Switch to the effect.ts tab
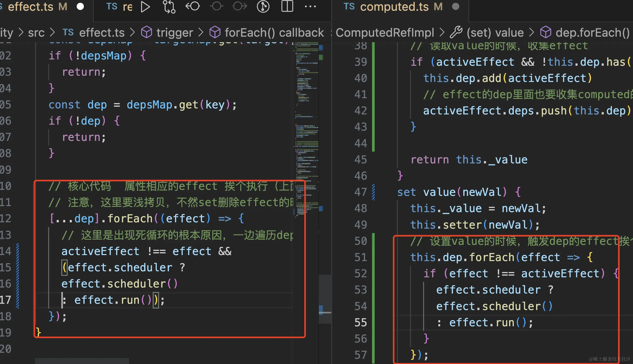Image resolution: width=633 pixels, height=364 pixels. click(x=31, y=7)
